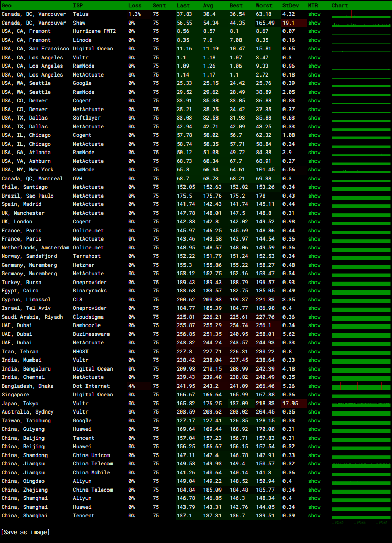Select the 165.49 worst value for Shaw

tap(265, 23)
